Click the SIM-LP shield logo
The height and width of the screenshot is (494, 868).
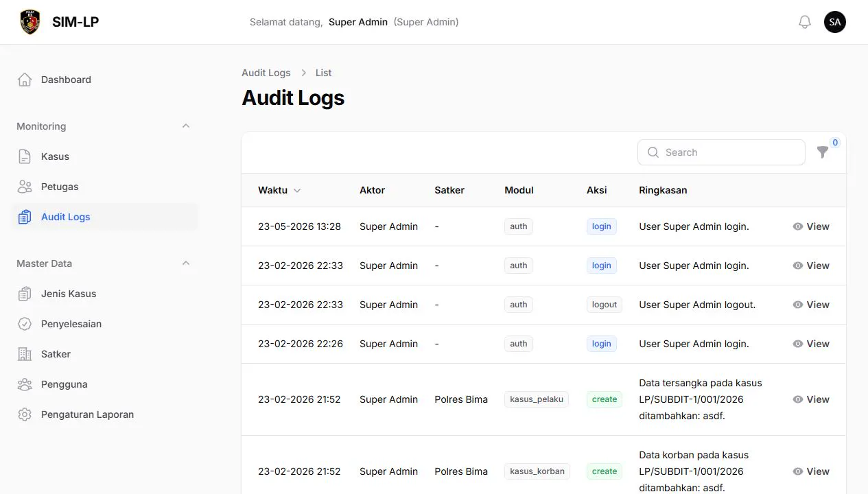pyautogui.click(x=30, y=22)
